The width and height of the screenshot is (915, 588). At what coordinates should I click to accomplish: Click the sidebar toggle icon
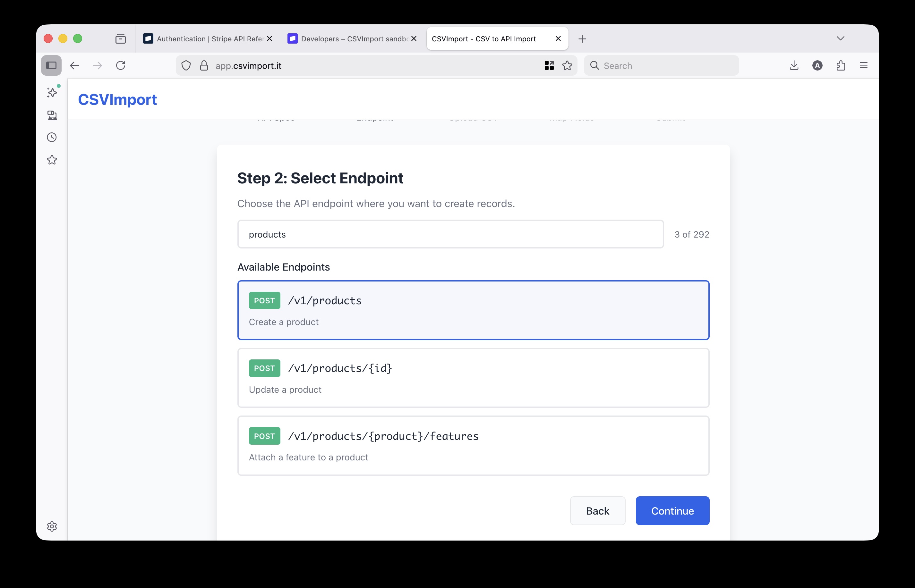pyautogui.click(x=51, y=65)
